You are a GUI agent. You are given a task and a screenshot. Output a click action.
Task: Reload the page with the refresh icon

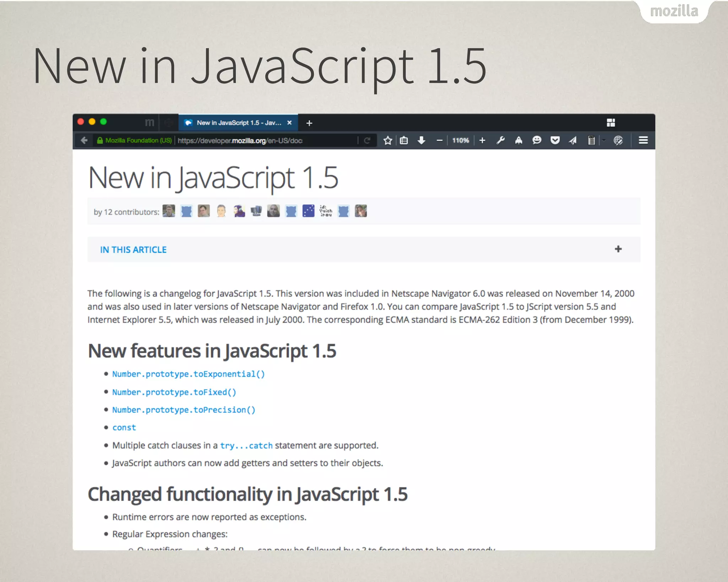click(x=367, y=140)
